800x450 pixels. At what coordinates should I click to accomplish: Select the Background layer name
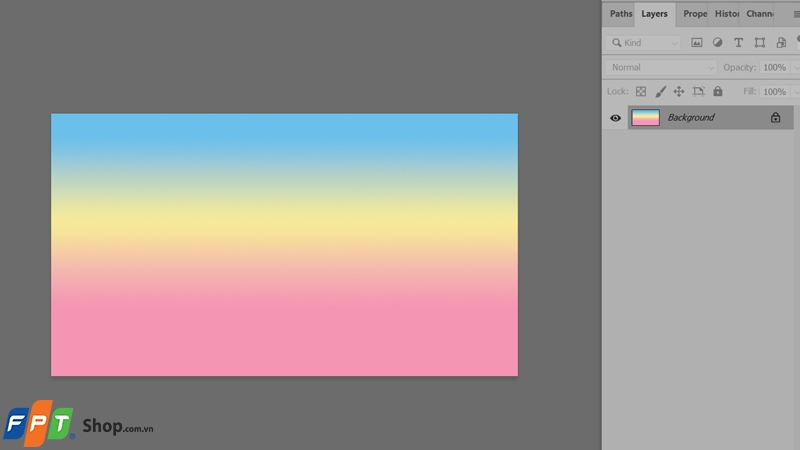pos(691,117)
